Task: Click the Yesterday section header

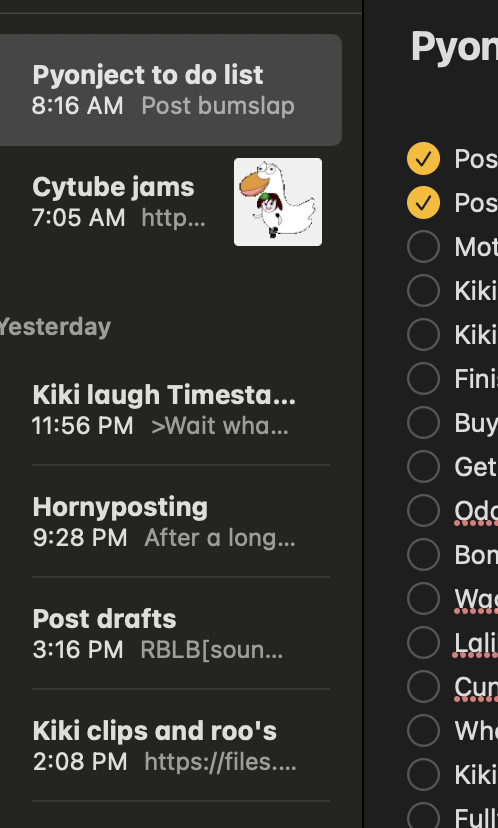Action: click(55, 327)
